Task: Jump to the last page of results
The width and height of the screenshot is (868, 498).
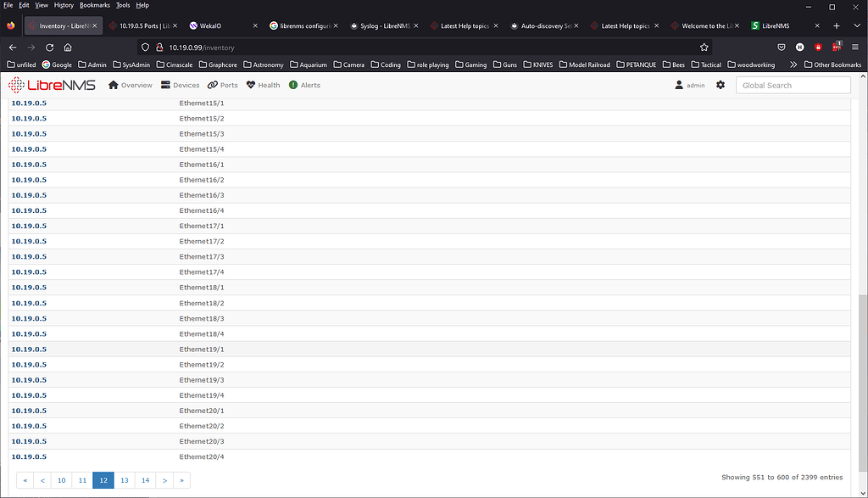Action: [181, 480]
